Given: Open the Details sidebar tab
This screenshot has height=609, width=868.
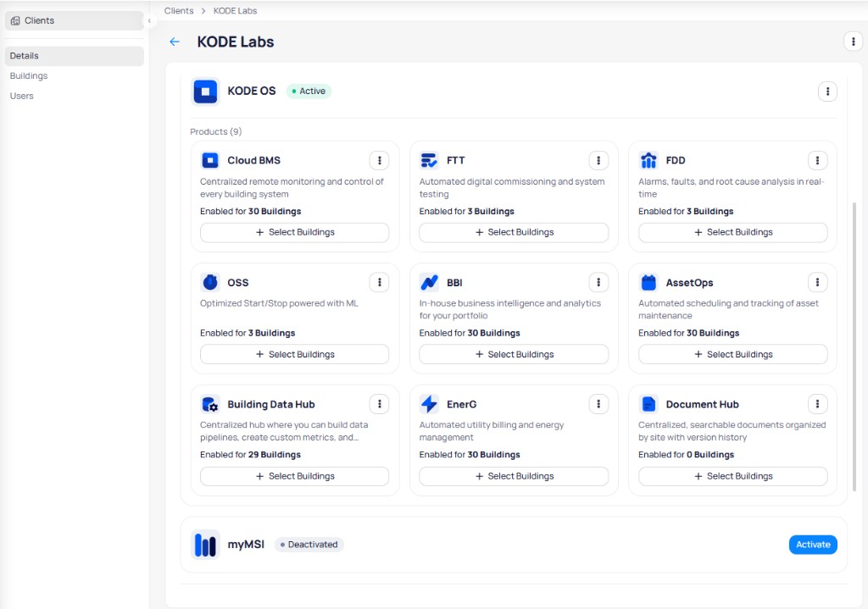Looking at the screenshot, I should [x=75, y=56].
